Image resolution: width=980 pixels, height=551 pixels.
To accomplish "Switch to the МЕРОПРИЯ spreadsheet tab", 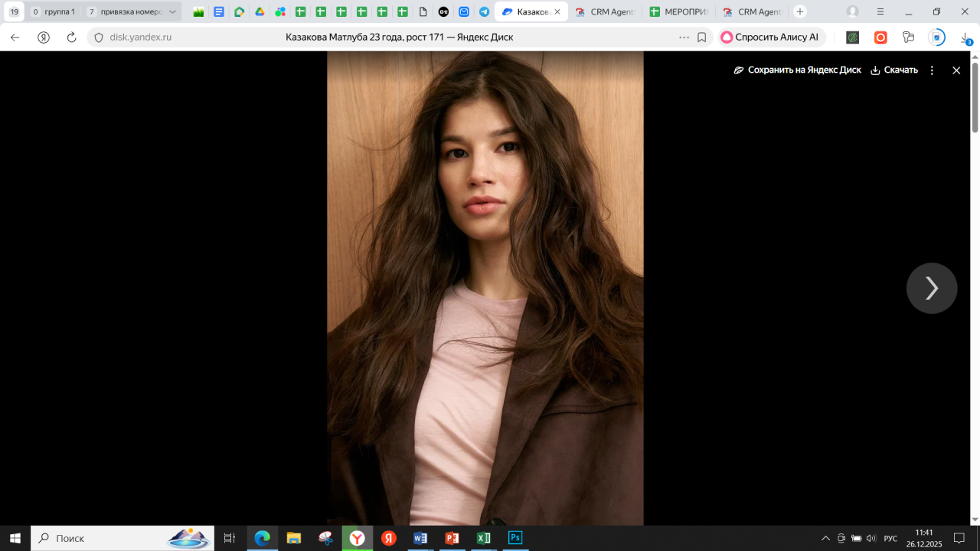I will tap(678, 12).
